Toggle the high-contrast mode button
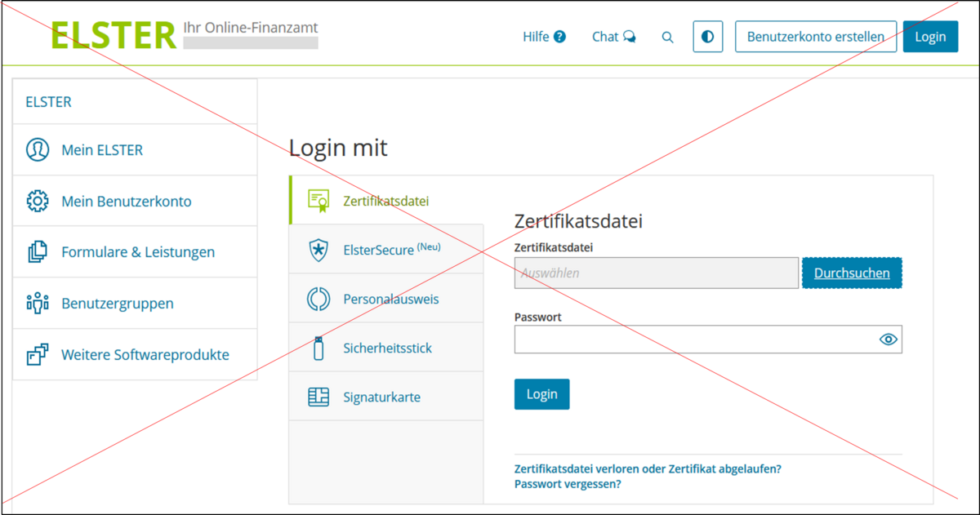The image size is (980, 515). (707, 37)
